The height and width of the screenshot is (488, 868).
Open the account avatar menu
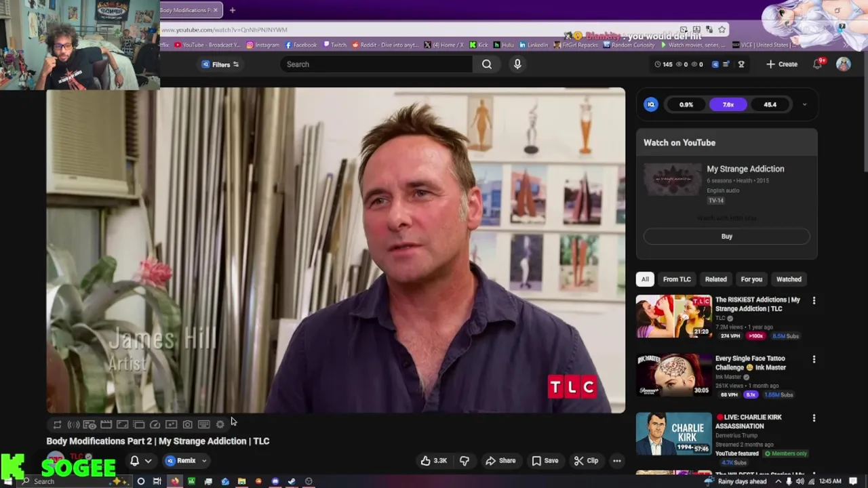(843, 64)
